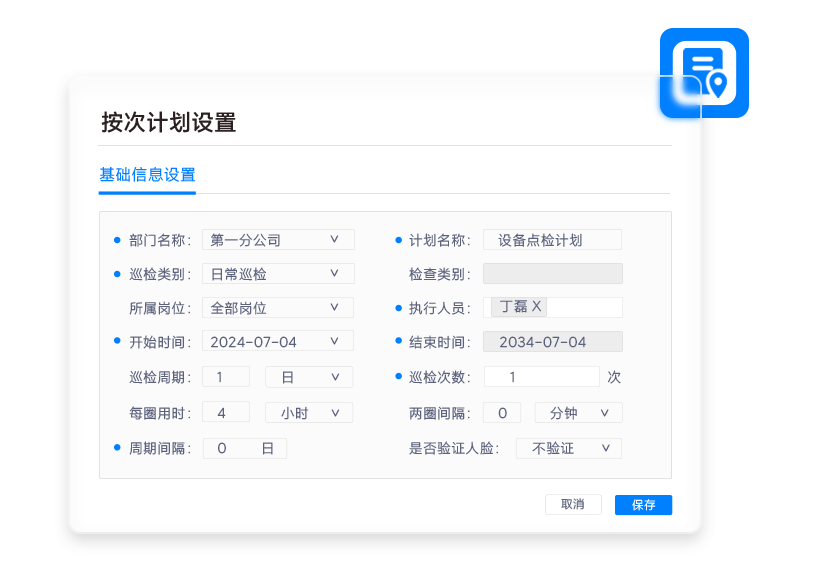Click the 取消 button
This screenshot has height=561, width=816.
[x=573, y=505]
